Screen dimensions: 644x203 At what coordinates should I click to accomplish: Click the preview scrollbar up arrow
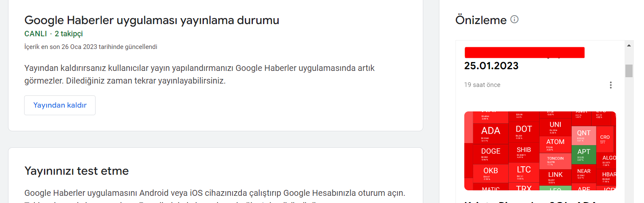pyautogui.click(x=629, y=45)
